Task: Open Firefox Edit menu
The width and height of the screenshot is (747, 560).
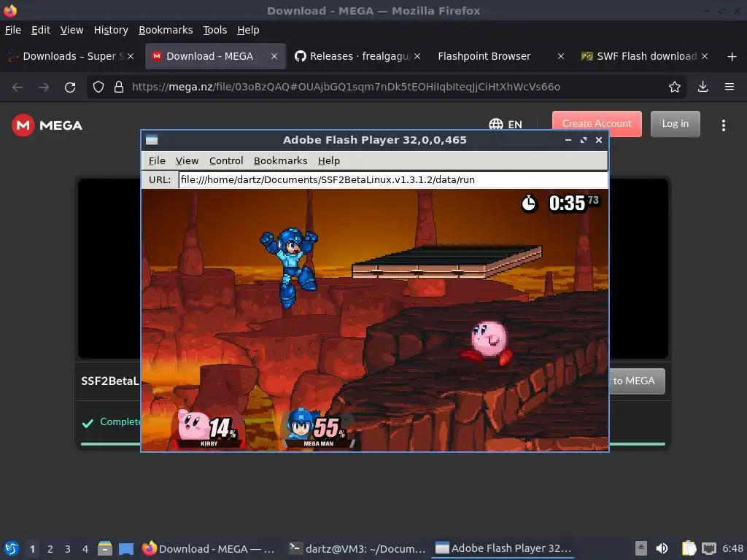Action: (x=41, y=30)
